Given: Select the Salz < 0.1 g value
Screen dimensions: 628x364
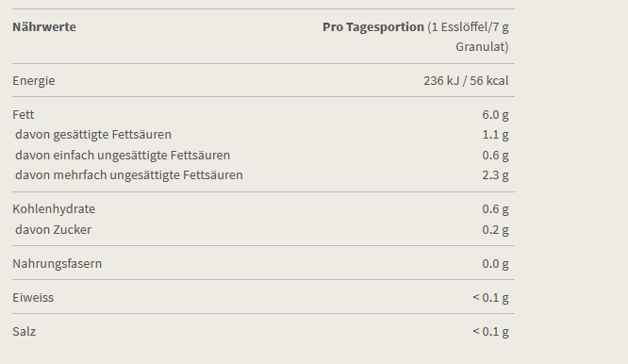Looking at the screenshot, I should [x=490, y=332].
